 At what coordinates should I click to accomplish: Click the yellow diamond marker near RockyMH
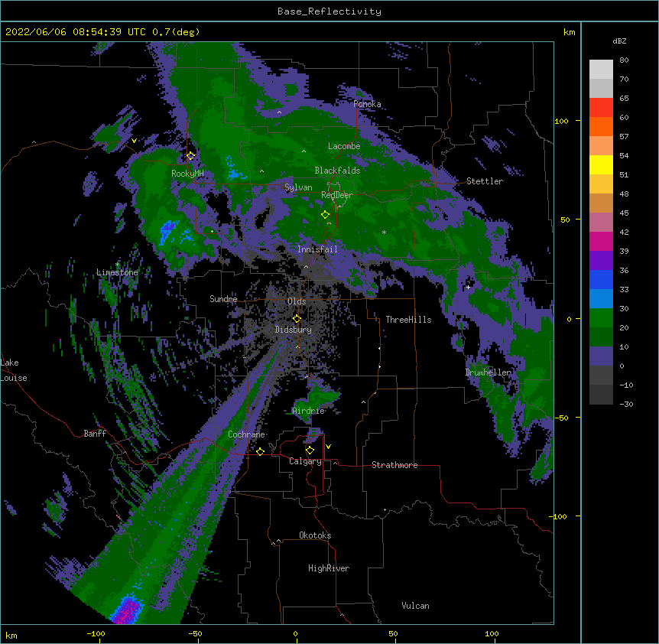pos(190,156)
